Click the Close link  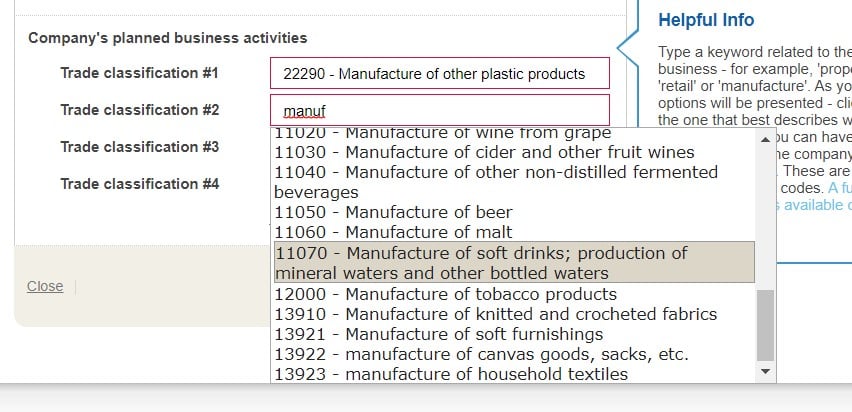(x=45, y=287)
